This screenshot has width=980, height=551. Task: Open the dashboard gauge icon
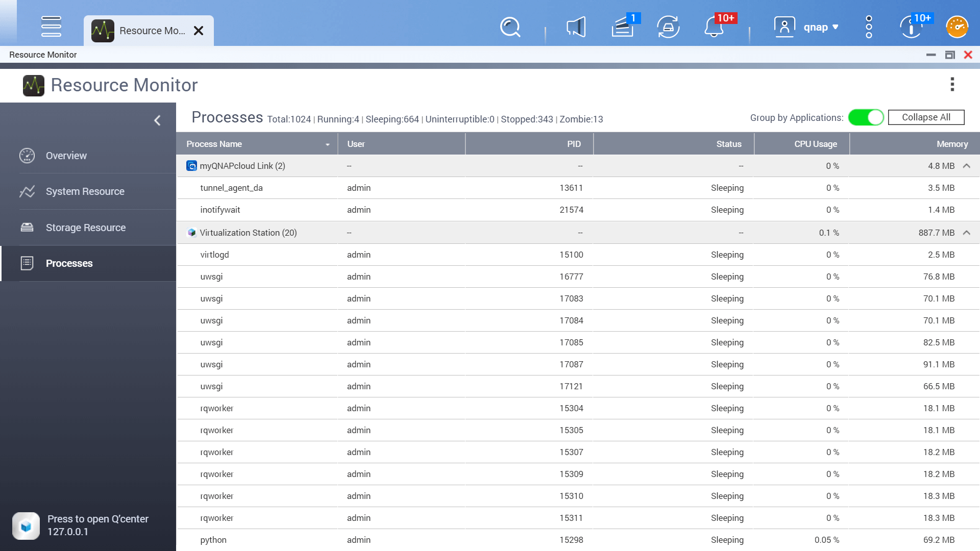tap(957, 27)
